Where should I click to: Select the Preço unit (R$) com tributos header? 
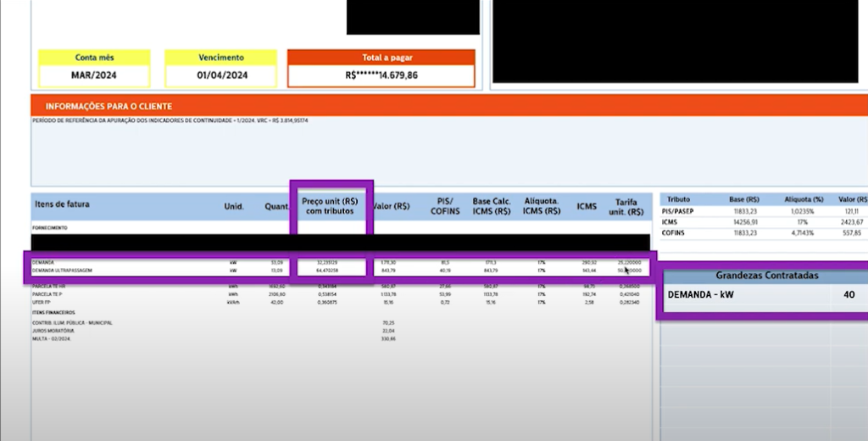pos(330,206)
